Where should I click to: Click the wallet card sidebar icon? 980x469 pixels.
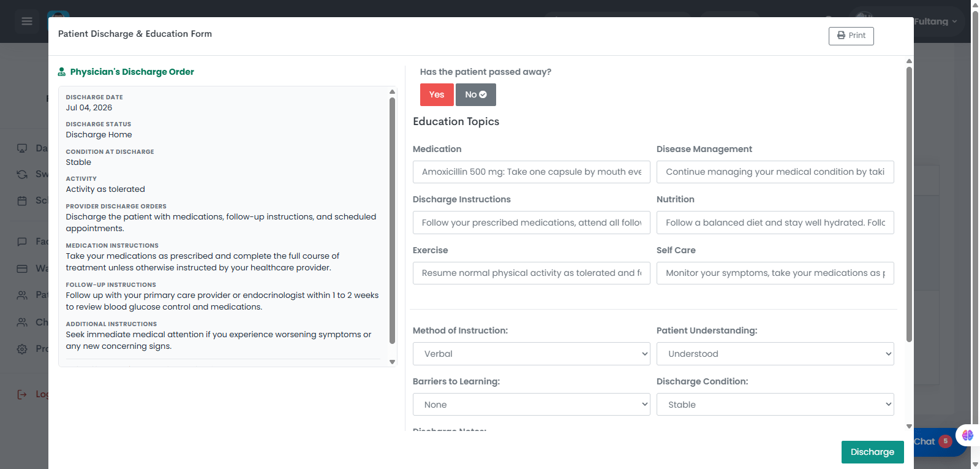22,269
